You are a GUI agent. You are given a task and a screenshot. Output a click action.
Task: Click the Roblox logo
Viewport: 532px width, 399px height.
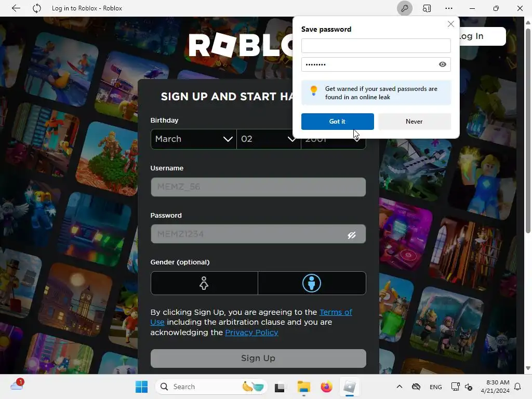point(241,45)
